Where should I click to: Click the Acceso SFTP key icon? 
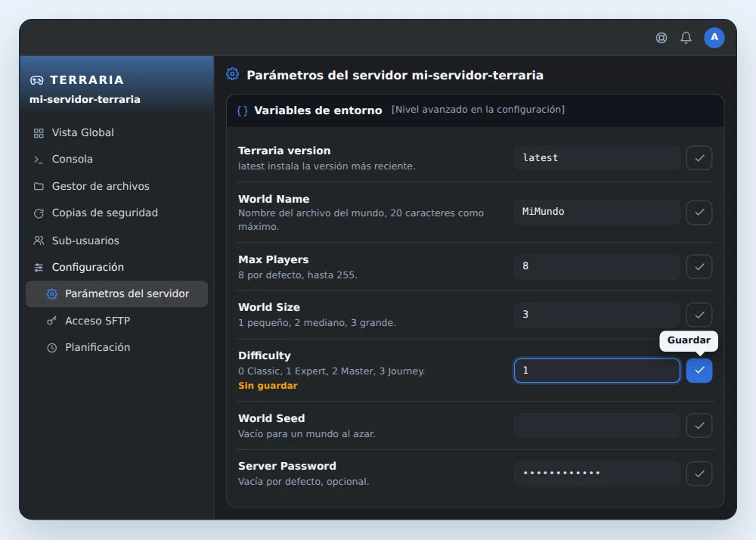point(51,321)
